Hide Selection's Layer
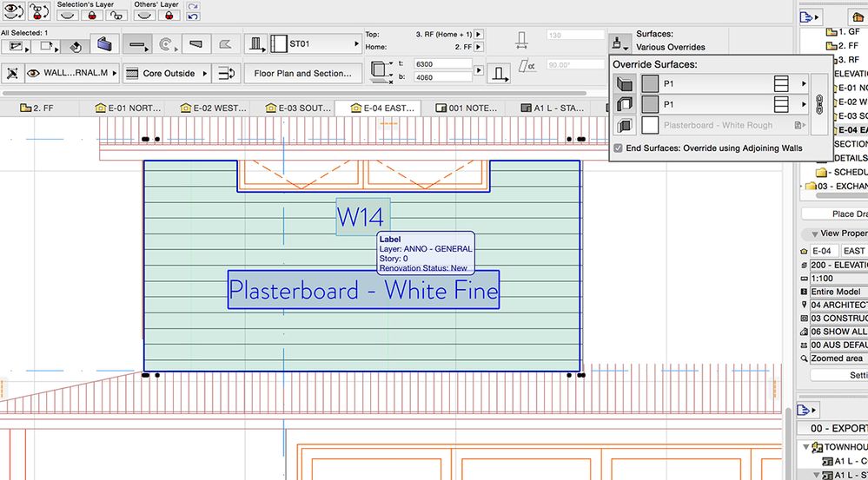The width and height of the screenshot is (868, 480). (x=70, y=15)
